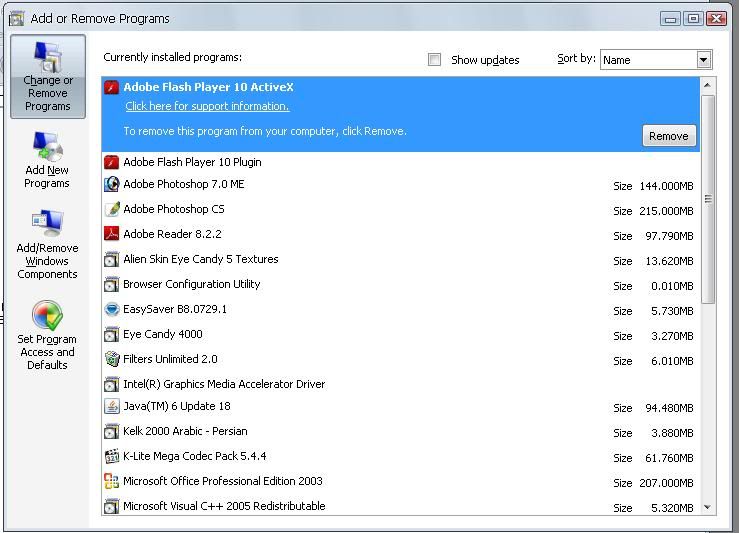Click the K-Lite Mega Codec Pack icon
This screenshot has height=533, width=739.
[112, 457]
